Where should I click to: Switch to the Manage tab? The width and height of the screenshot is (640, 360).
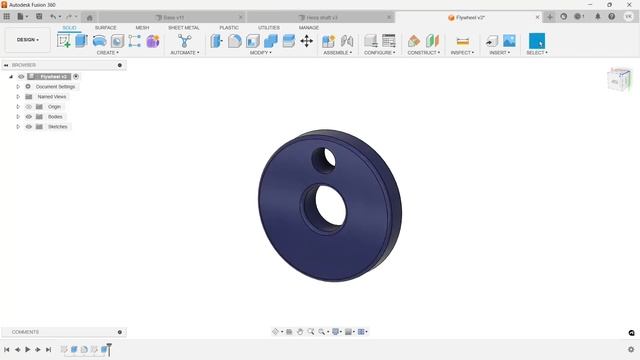point(309,28)
